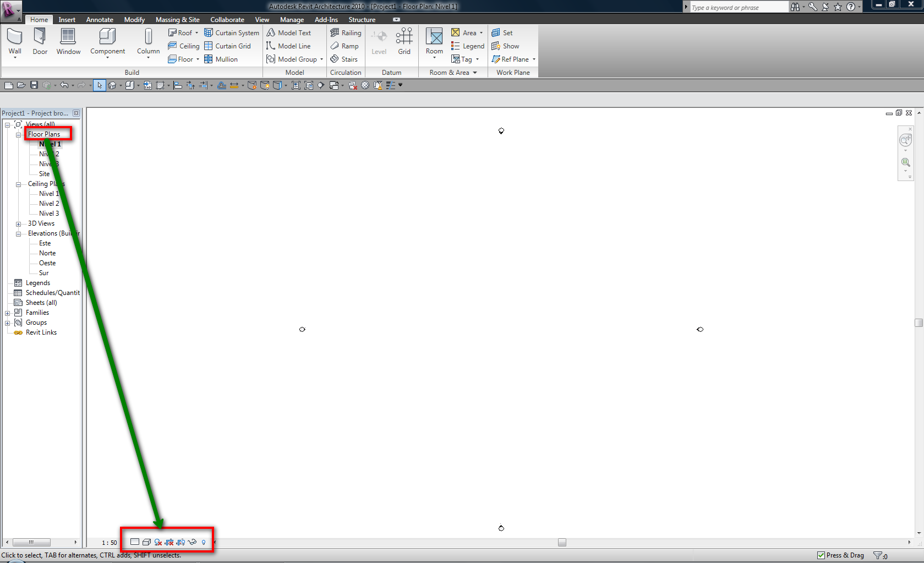Toggle the Show work plane button
The width and height of the screenshot is (924, 563).
tap(505, 46)
